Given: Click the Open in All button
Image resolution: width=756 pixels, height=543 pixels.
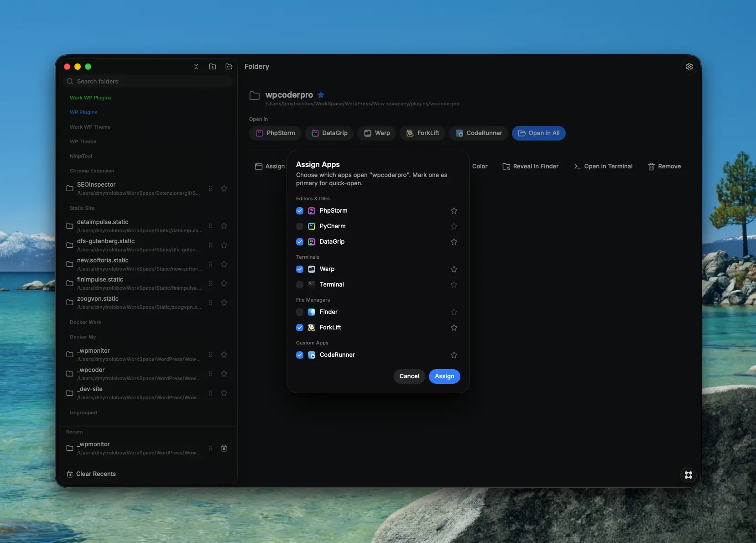Looking at the screenshot, I should point(538,133).
